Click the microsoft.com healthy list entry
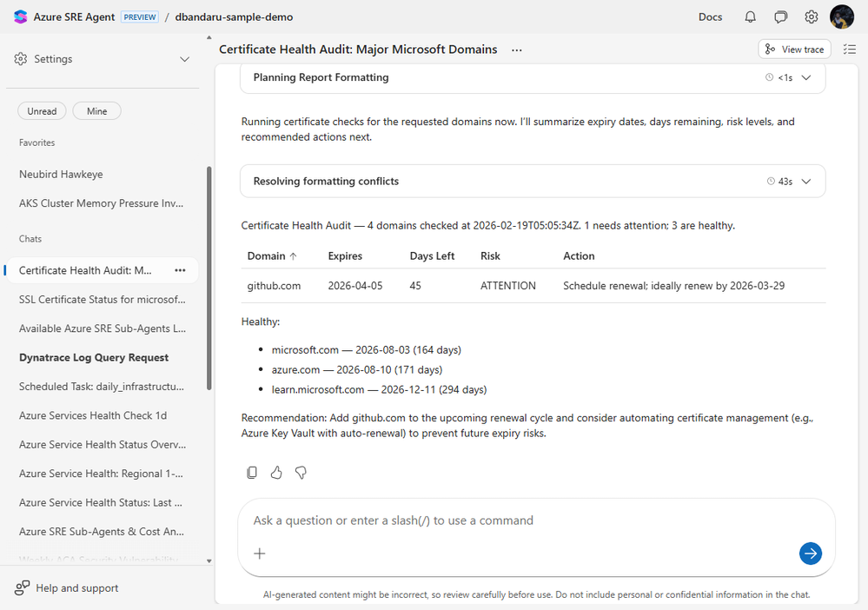868x610 pixels. click(x=366, y=350)
